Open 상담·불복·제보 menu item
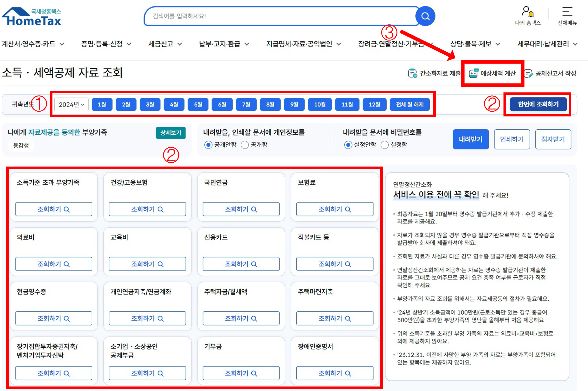 coord(471,44)
